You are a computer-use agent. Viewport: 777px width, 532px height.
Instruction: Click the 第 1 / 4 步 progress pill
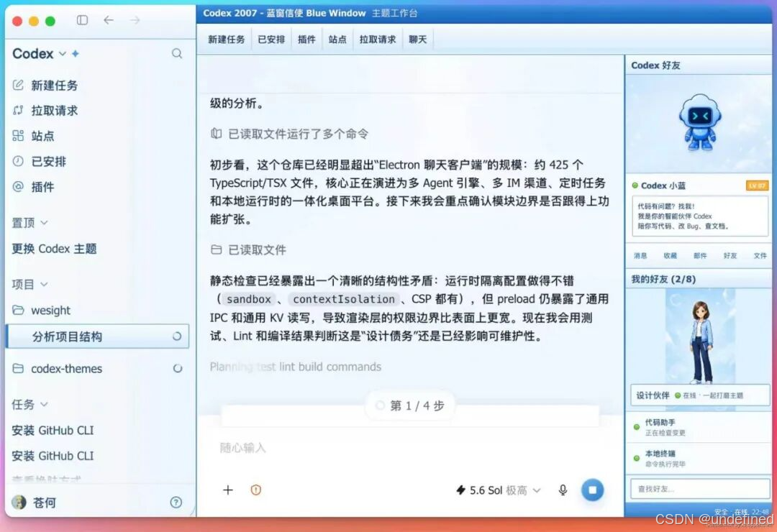point(410,405)
